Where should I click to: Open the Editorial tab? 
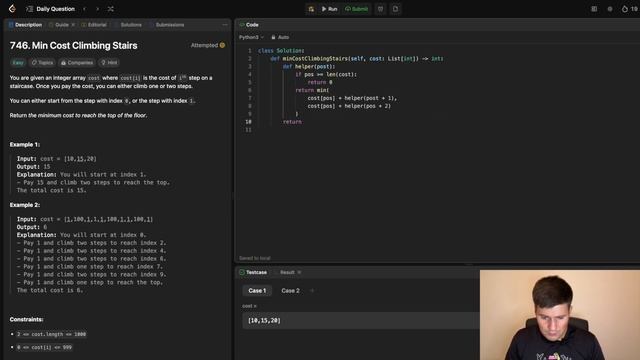tap(94, 25)
